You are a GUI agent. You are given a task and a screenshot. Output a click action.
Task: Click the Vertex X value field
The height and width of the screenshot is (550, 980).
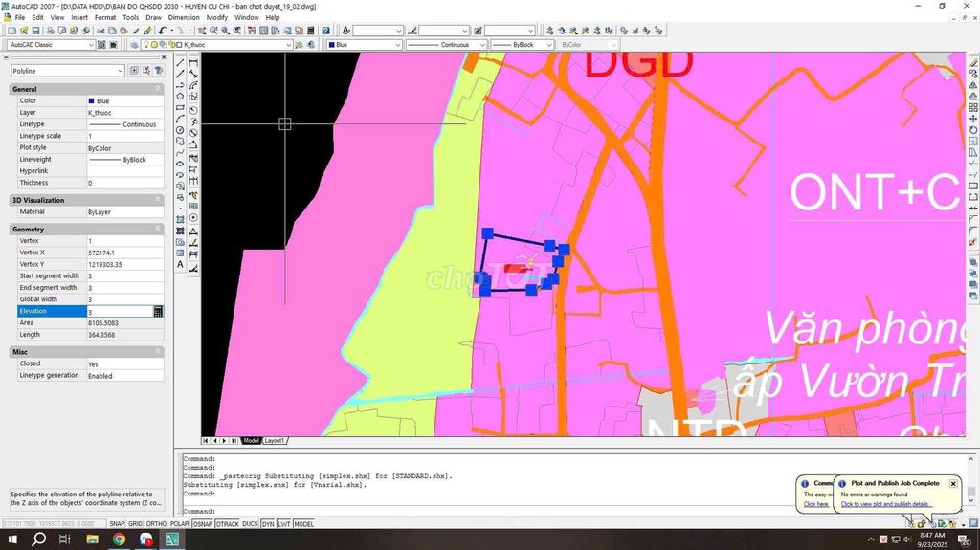pyautogui.click(x=124, y=253)
